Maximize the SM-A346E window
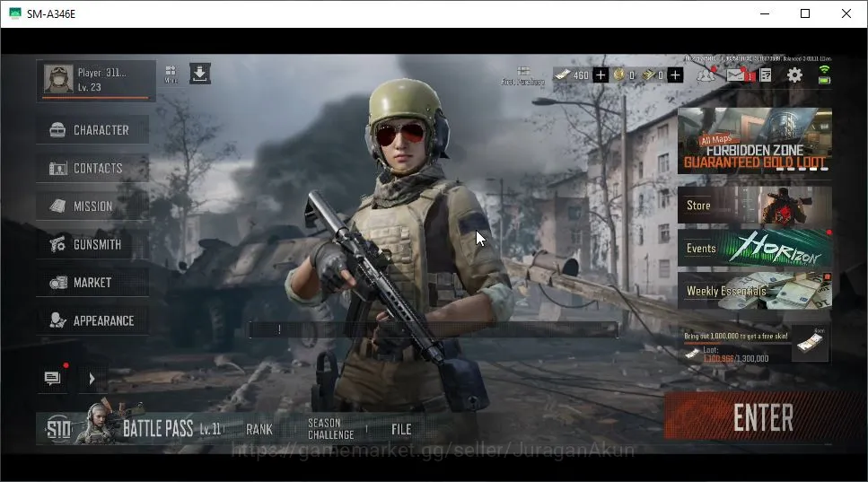The width and height of the screenshot is (868, 482). [805, 13]
